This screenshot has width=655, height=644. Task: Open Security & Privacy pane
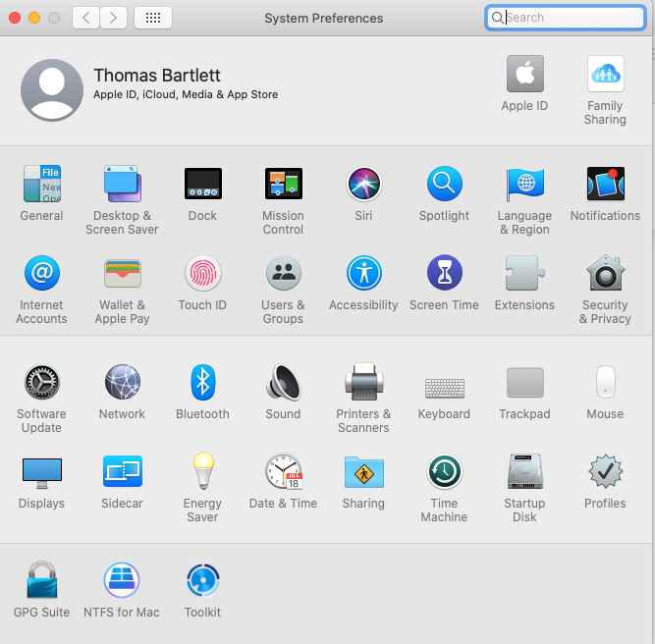coord(606,273)
